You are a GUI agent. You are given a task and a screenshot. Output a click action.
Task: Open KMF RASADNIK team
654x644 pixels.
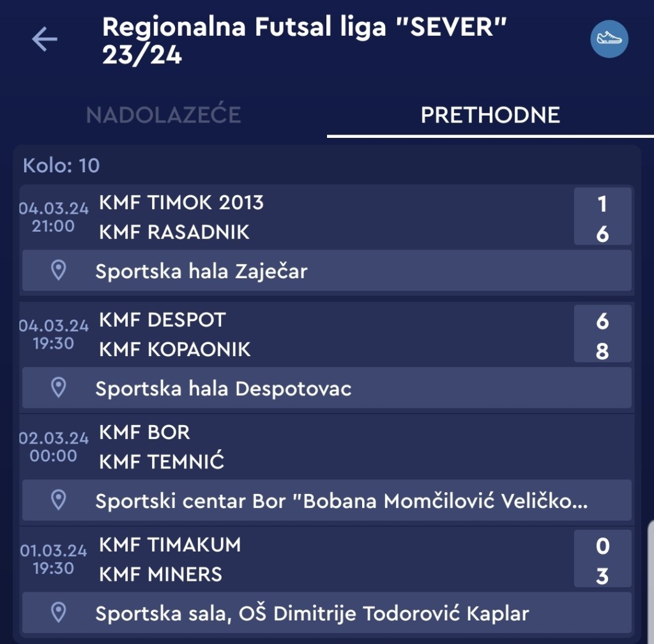click(174, 232)
